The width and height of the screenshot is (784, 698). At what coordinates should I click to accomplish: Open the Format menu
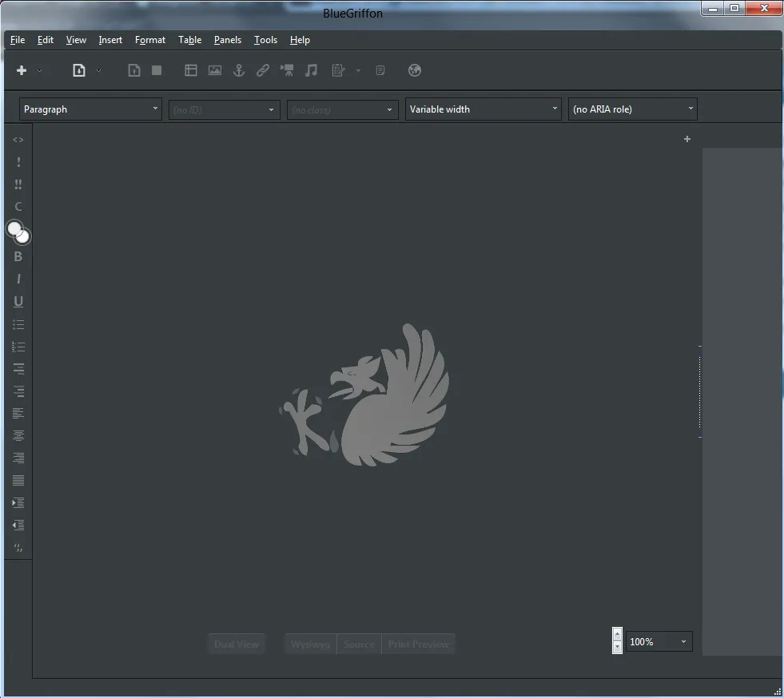pos(150,40)
